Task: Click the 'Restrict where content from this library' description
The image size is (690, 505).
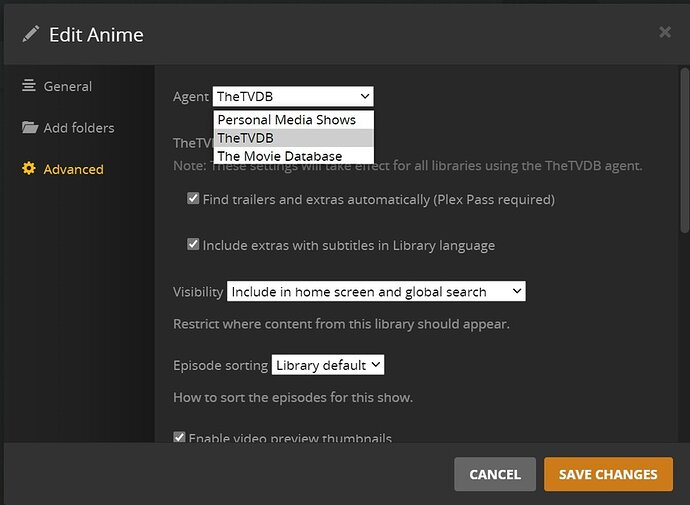Action: click(x=341, y=324)
